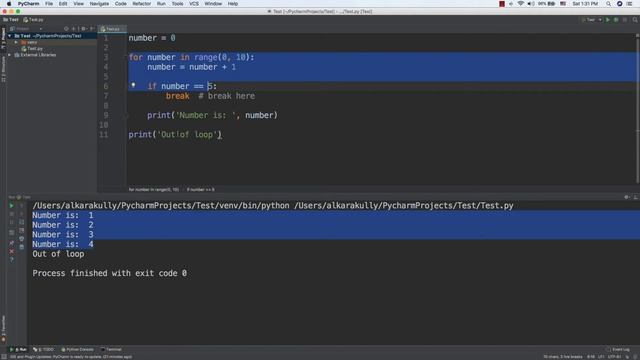Open the Window menu
Viewport: 640px width, 360px height.
tap(213, 4)
